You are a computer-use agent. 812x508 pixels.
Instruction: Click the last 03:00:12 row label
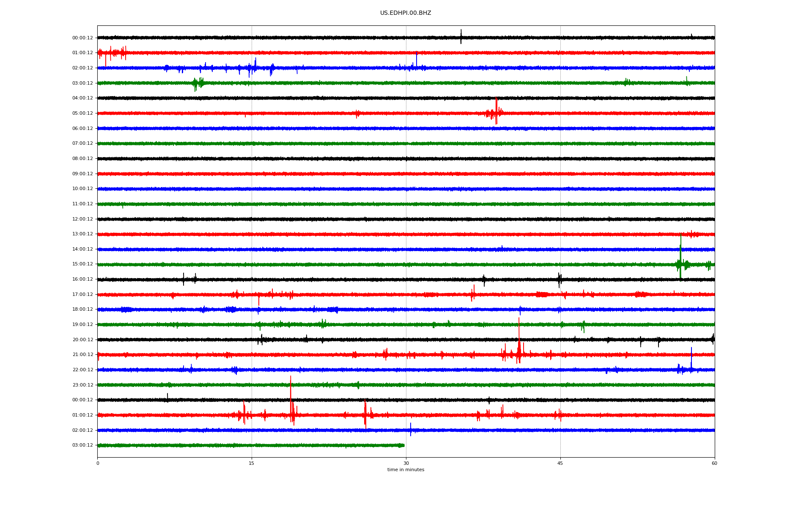coord(82,445)
